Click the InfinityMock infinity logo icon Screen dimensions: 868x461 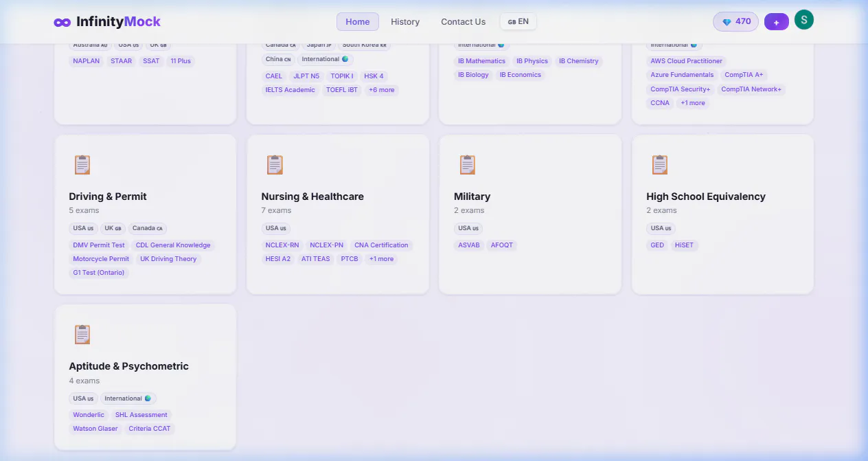click(62, 22)
